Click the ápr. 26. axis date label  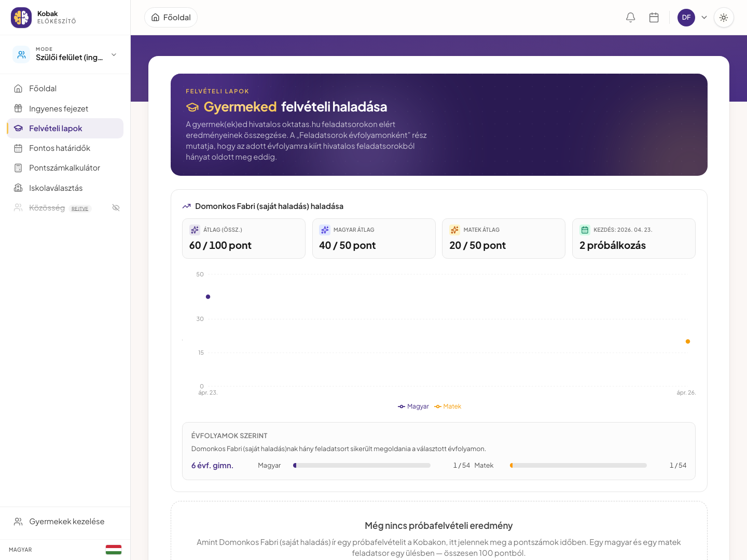tap(686, 393)
